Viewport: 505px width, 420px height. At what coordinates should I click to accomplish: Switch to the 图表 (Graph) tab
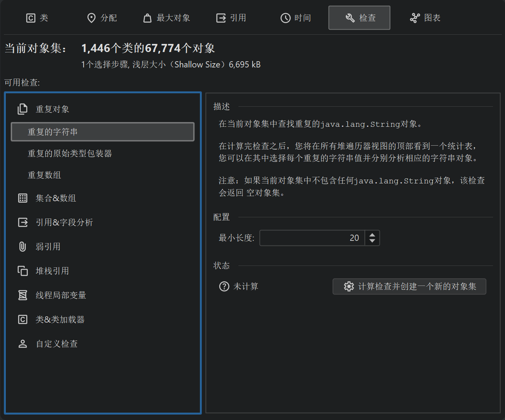click(x=425, y=18)
